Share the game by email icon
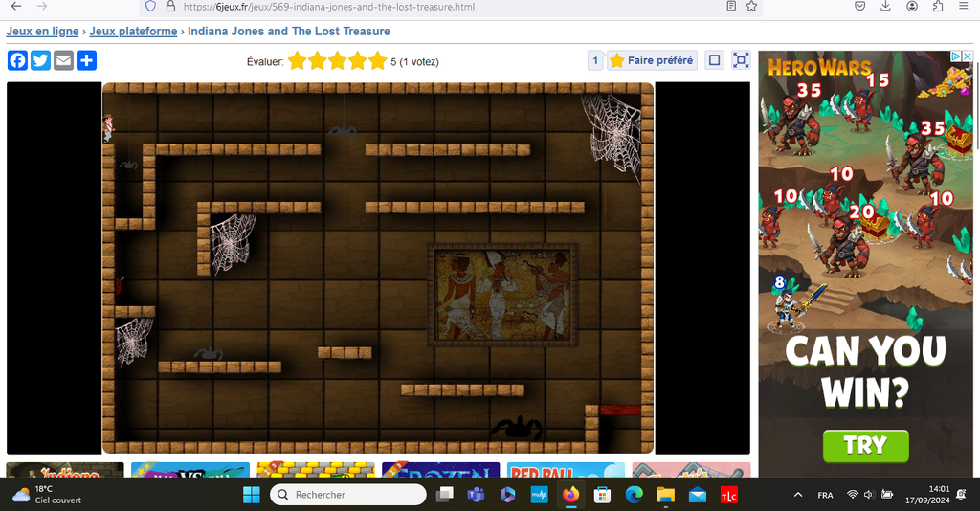The width and height of the screenshot is (980, 511). tap(64, 60)
